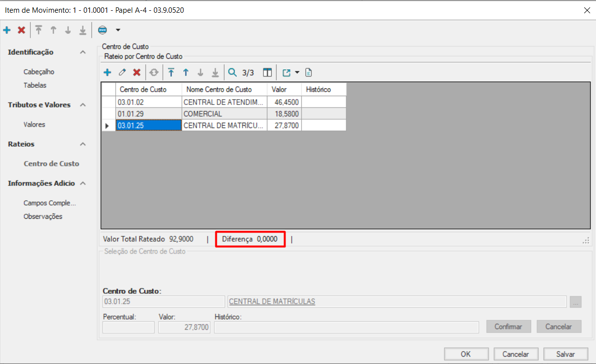Open the column layout icon
596x364 pixels.
click(267, 73)
